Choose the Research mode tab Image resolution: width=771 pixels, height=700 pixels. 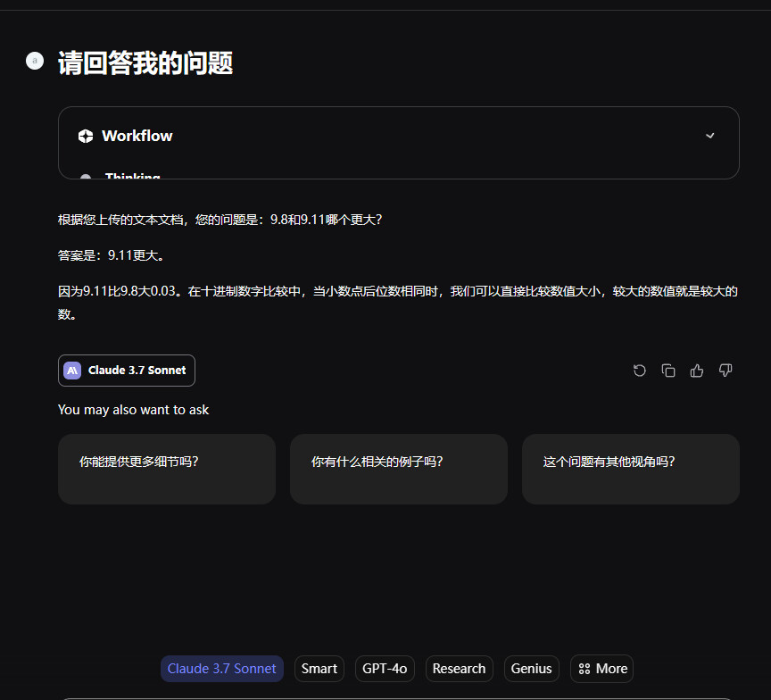click(x=459, y=669)
